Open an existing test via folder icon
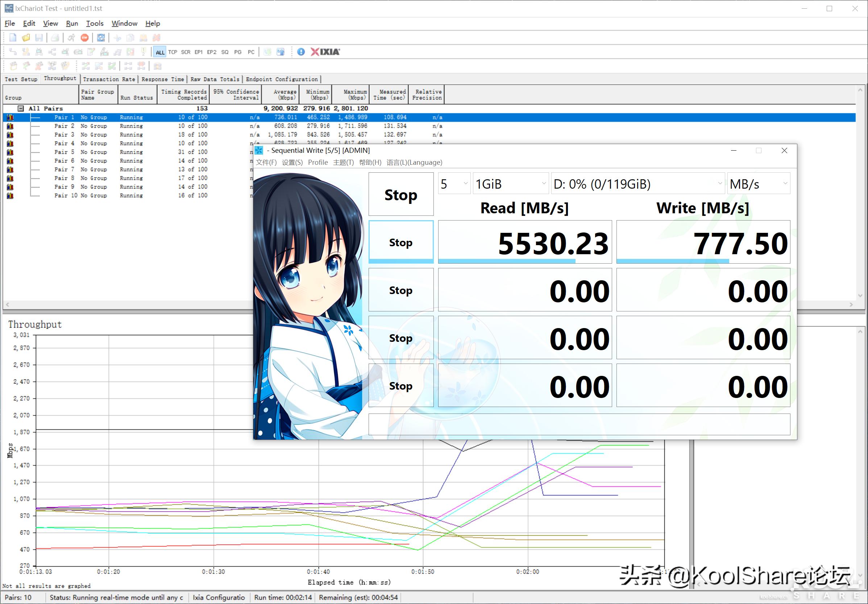This screenshot has height=604, width=868. pos(25,37)
